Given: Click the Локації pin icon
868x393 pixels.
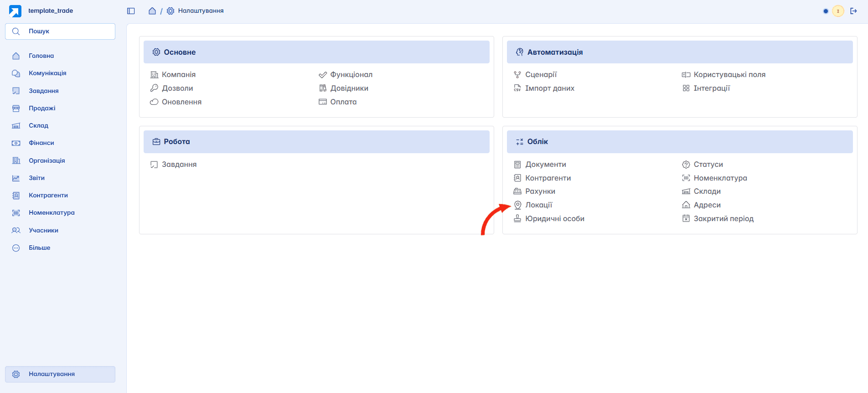Looking at the screenshot, I should 517,205.
